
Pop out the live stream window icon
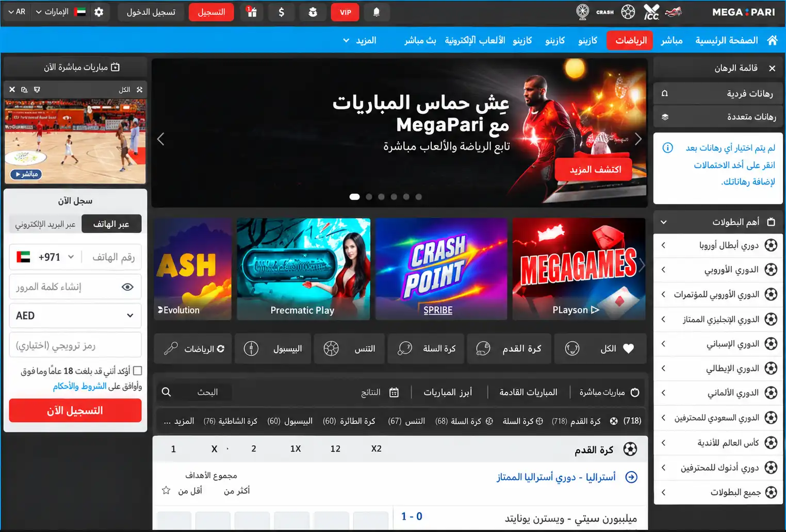pos(24,90)
